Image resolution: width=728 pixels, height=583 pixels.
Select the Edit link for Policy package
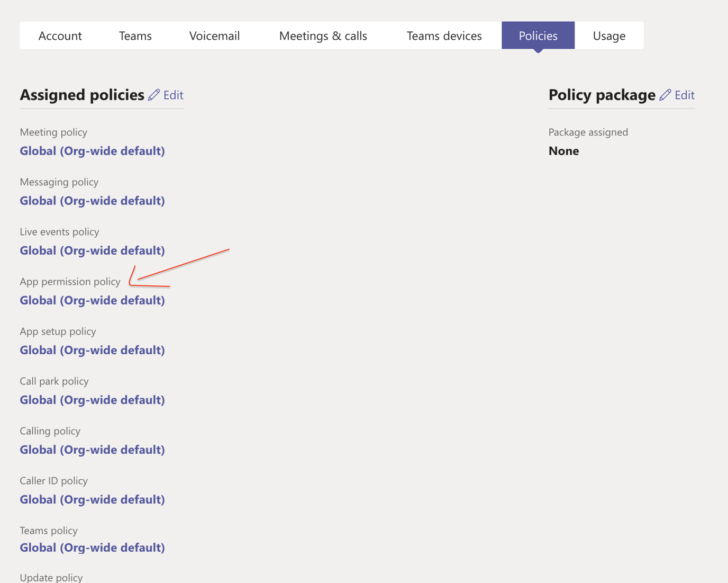point(685,95)
